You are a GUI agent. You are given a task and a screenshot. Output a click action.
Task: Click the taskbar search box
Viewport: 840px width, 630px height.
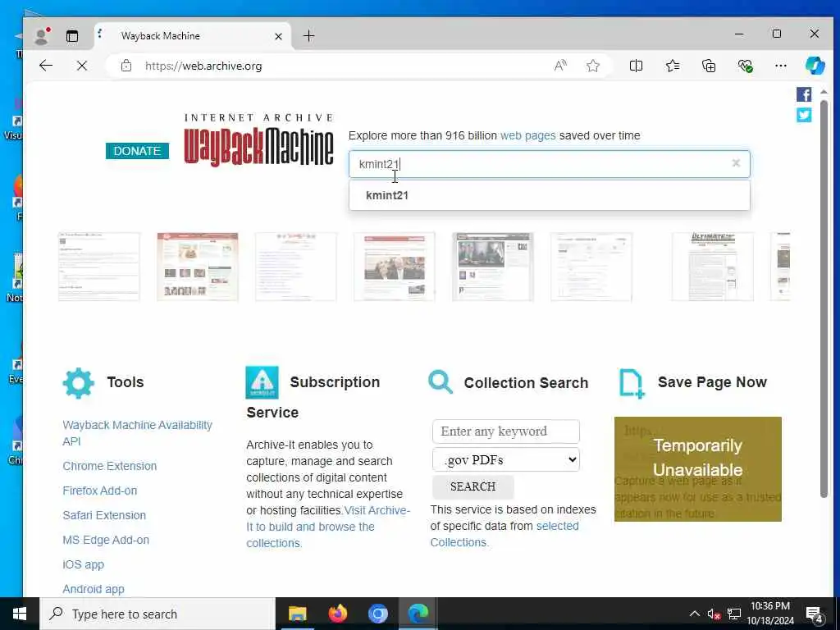(x=157, y=614)
